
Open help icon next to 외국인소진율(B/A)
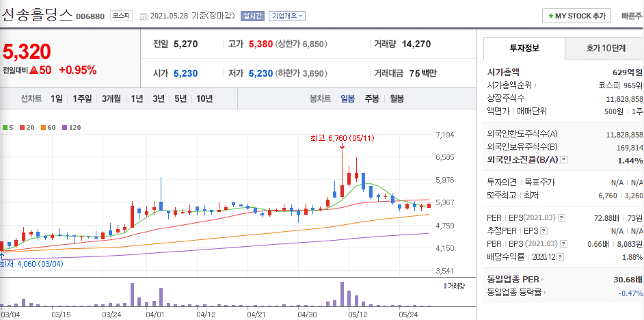pyautogui.click(x=564, y=160)
